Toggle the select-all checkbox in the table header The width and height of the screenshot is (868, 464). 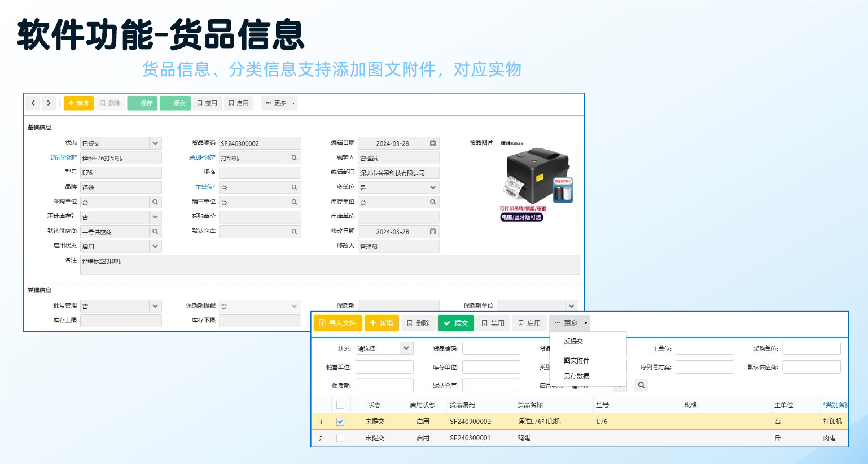[340, 405]
